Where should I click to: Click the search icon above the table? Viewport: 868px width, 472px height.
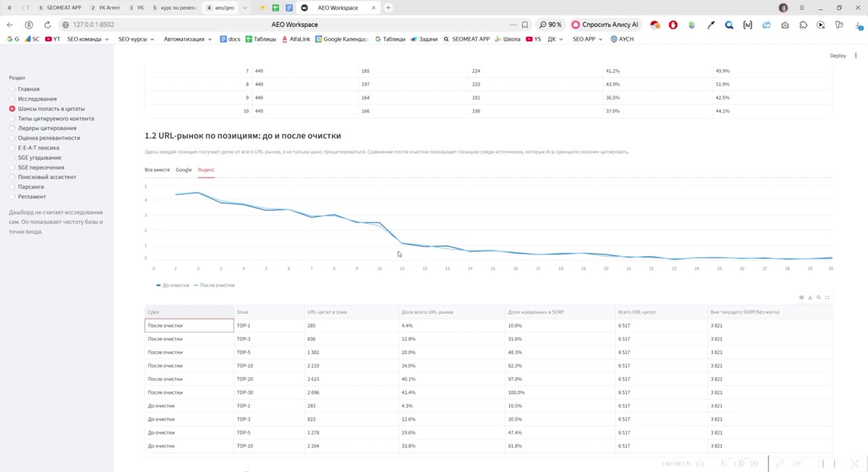tap(818, 298)
